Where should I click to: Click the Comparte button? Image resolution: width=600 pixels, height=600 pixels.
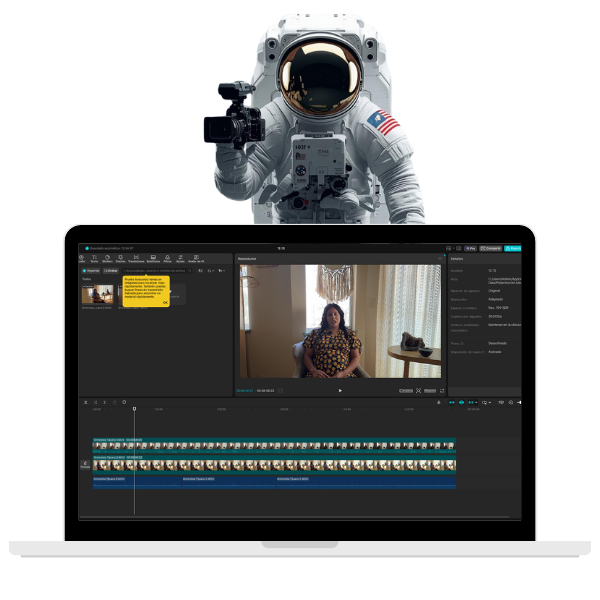(490, 248)
